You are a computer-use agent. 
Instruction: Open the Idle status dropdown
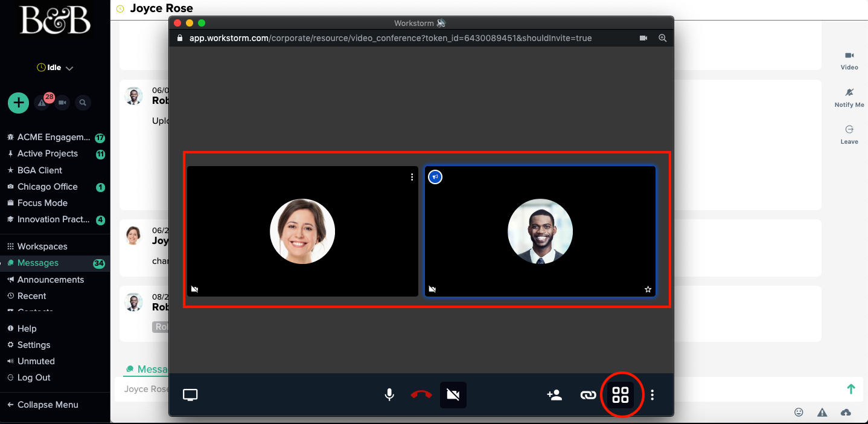click(x=55, y=68)
